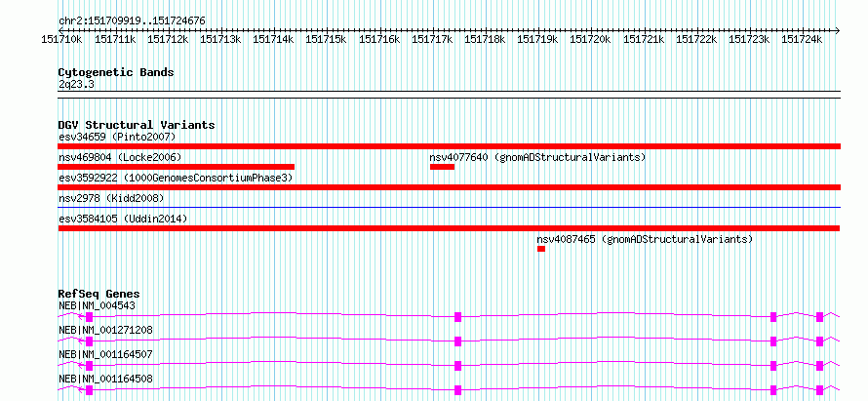
Task: Click the 151714k ruler tick label
Action: 273,40
